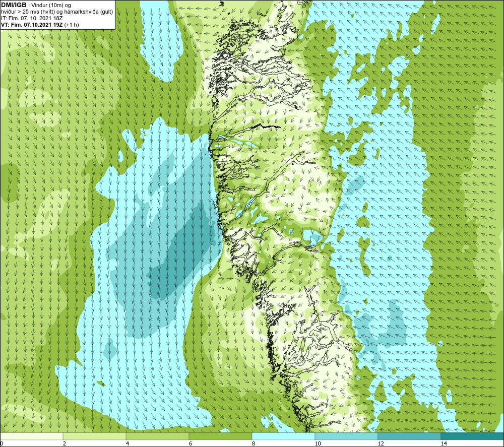This screenshot has width=504, height=447.
Task: Click the scale label '4'
Action: 128,443
